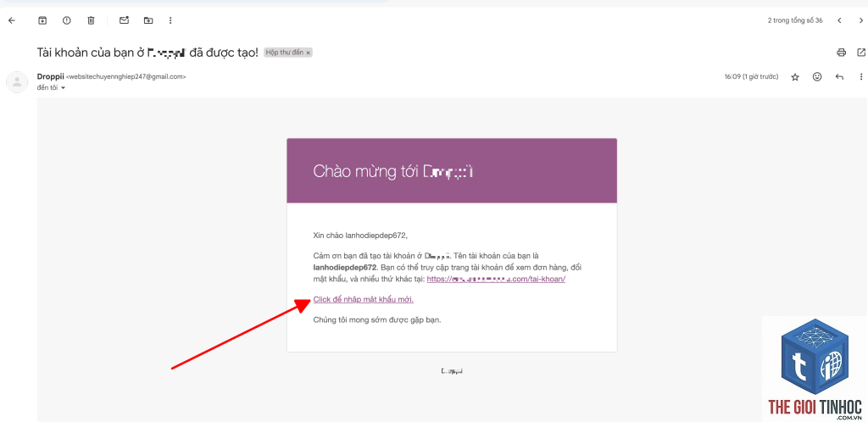The image size is (868, 422).
Task: Click the sender avatar icon
Action: 17,82
